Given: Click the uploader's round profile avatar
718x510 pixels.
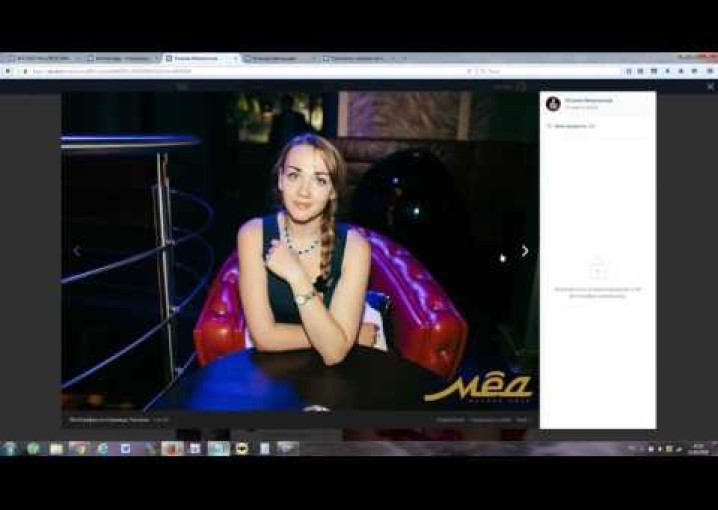Looking at the screenshot, I should click(x=553, y=103).
